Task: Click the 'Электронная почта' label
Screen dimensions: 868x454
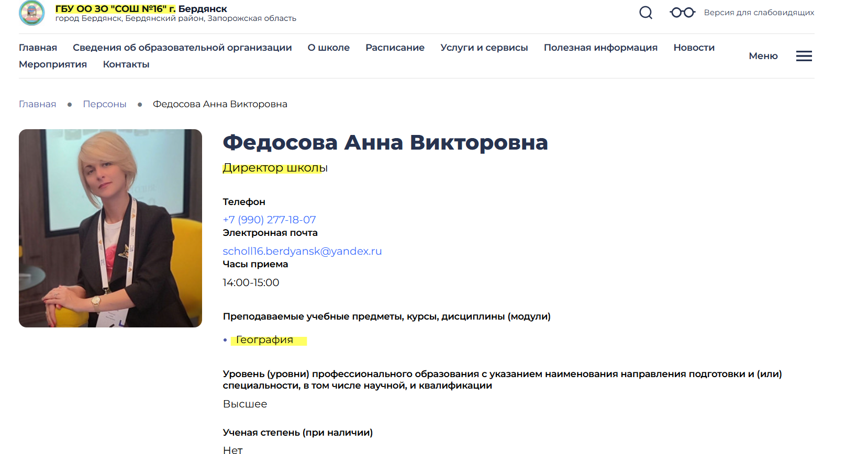Action: point(270,233)
